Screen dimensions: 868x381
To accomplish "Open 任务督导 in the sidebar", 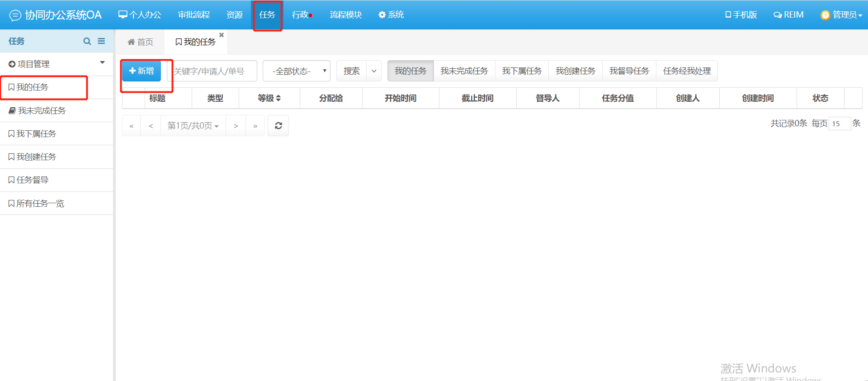I will coord(57,180).
